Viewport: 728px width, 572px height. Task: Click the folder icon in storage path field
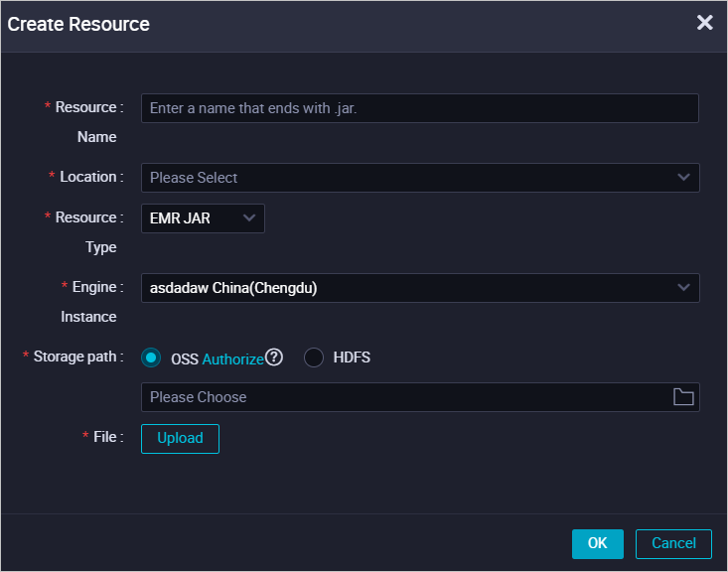(683, 397)
